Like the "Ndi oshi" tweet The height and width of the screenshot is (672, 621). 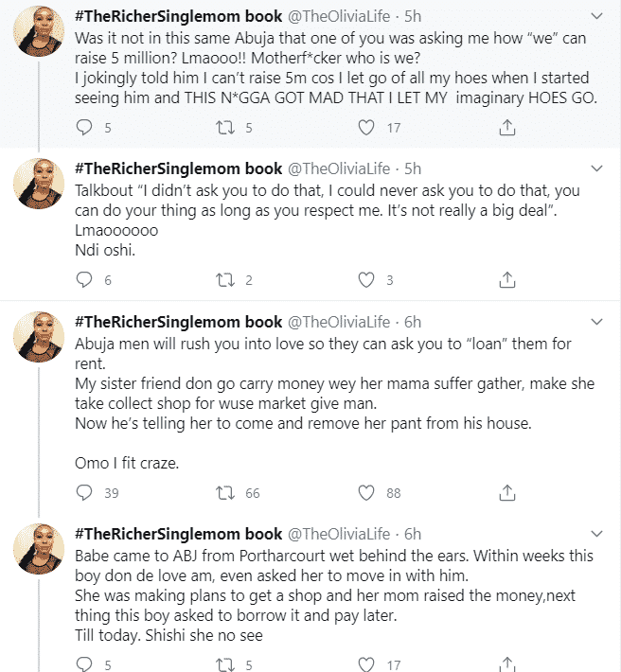(366, 279)
